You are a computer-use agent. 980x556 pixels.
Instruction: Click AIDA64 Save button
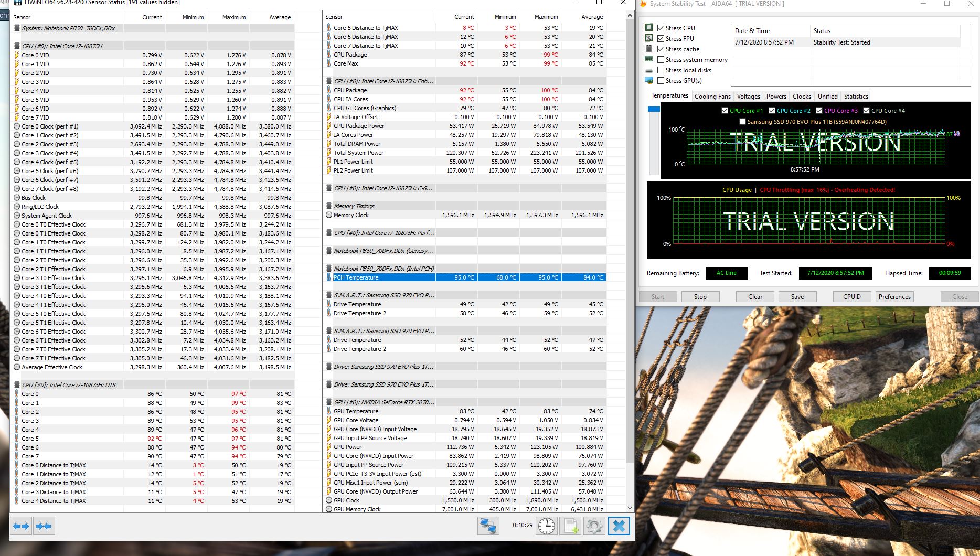coord(797,297)
